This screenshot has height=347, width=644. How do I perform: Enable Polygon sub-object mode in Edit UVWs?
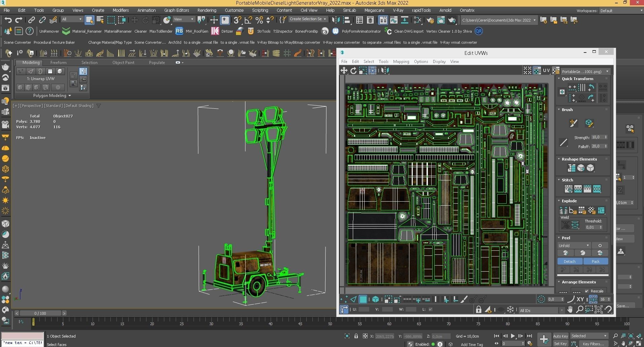coord(363,299)
